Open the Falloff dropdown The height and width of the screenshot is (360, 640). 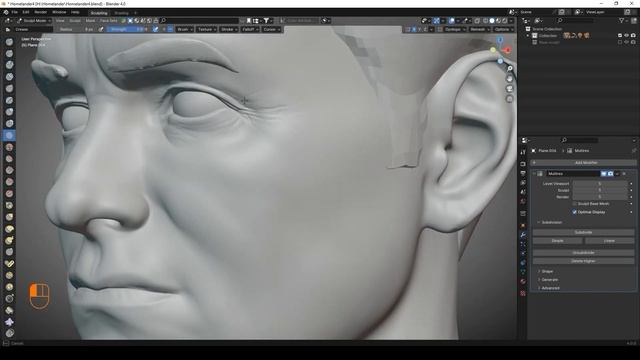point(250,29)
